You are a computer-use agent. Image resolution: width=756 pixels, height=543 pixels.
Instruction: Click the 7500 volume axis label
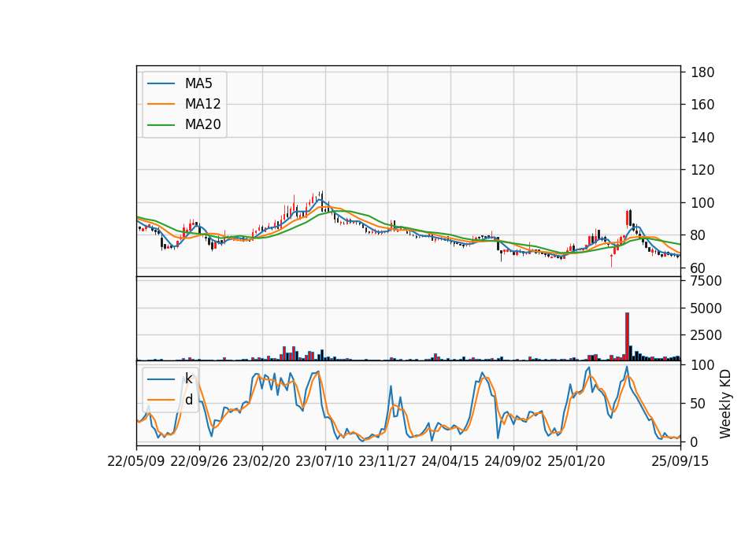706,281
